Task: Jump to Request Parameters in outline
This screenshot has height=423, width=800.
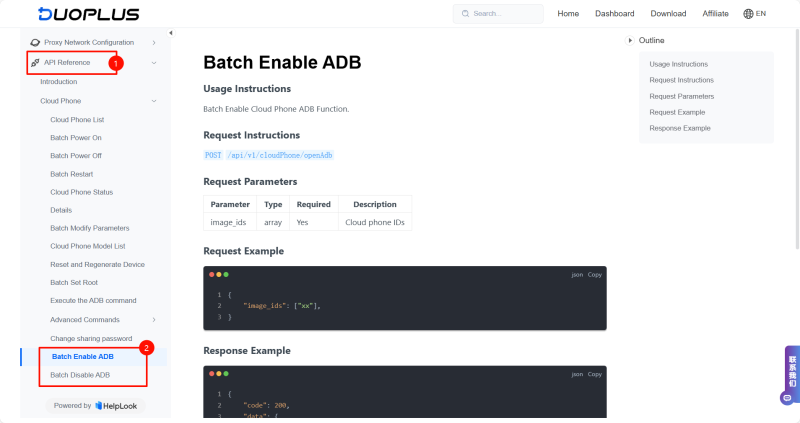Action: [681, 96]
